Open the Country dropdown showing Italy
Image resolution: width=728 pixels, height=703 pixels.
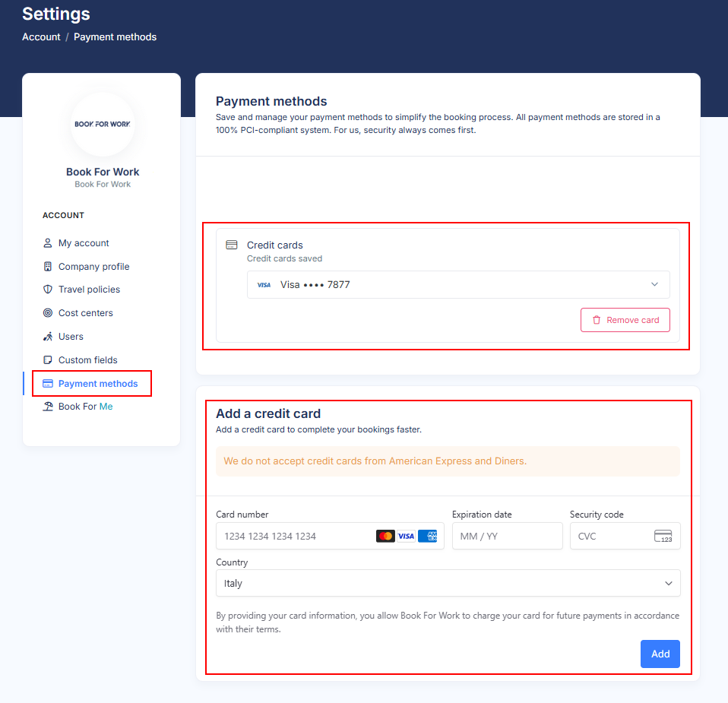coord(448,584)
